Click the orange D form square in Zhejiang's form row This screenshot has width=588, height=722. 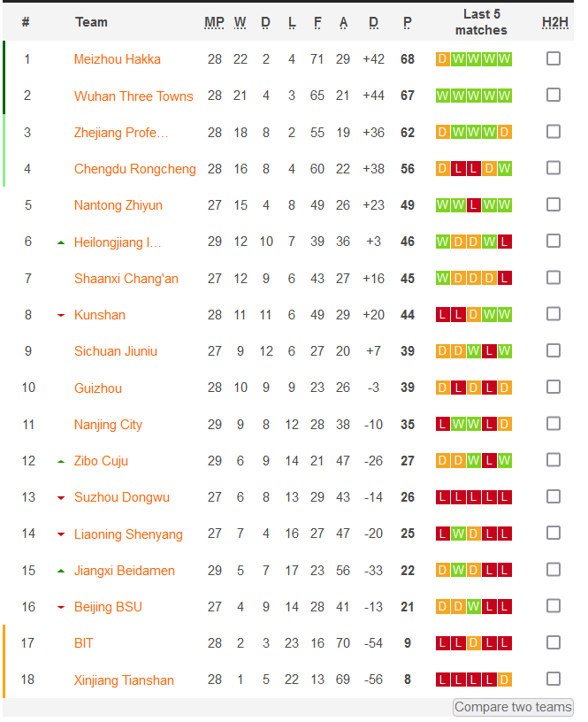[441, 132]
